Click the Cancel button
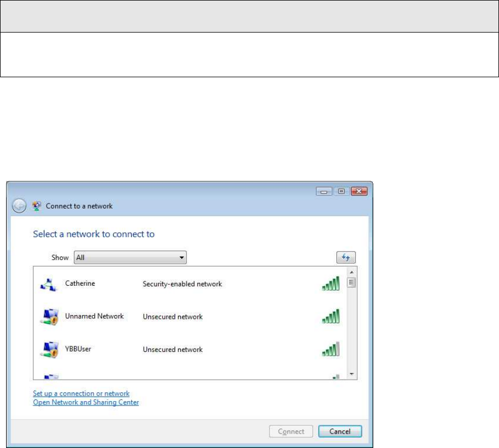Screen dimensions: 499x448 pos(340,431)
